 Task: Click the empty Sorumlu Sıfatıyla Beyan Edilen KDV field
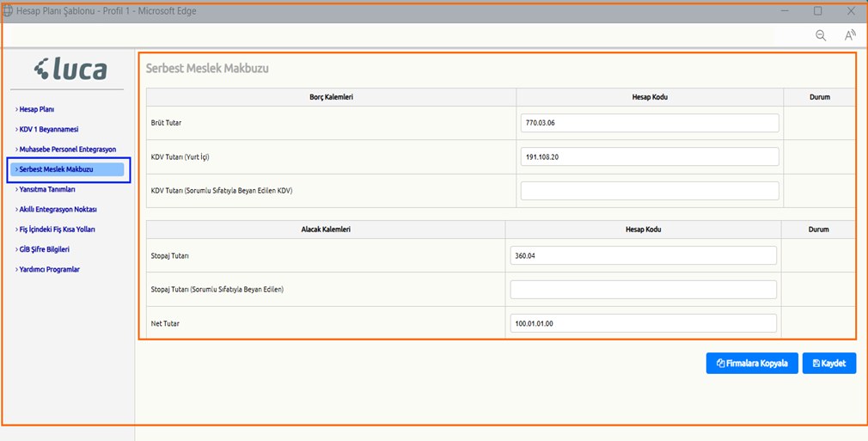click(x=650, y=191)
